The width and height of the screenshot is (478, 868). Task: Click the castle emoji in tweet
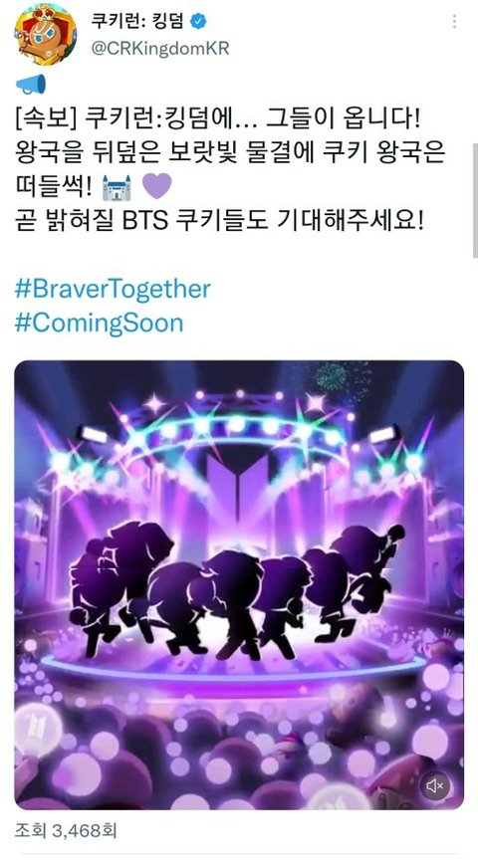coord(117,187)
